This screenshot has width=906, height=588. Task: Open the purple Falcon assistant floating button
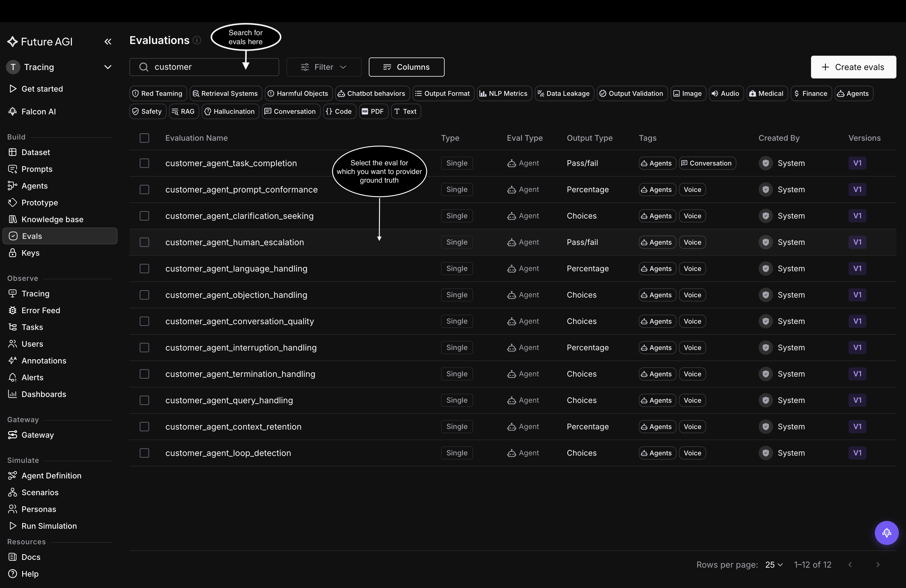pyautogui.click(x=886, y=533)
